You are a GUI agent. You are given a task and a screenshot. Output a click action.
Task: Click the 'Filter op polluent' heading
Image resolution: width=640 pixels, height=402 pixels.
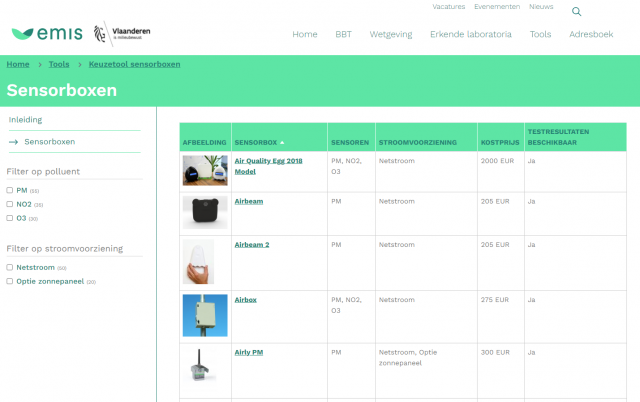(x=43, y=171)
